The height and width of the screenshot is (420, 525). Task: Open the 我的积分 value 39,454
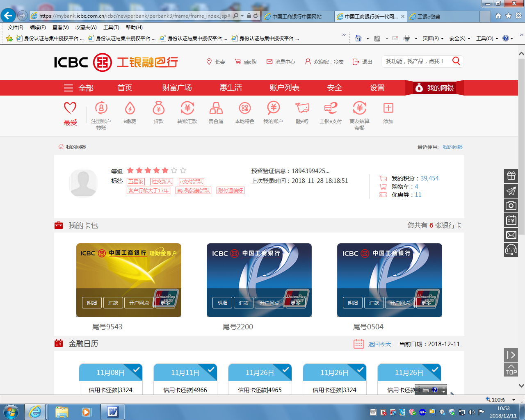[429, 178]
